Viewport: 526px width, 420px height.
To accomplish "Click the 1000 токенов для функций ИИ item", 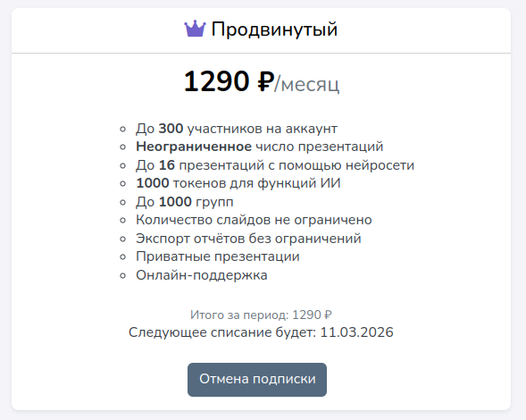I will [238, 183].
